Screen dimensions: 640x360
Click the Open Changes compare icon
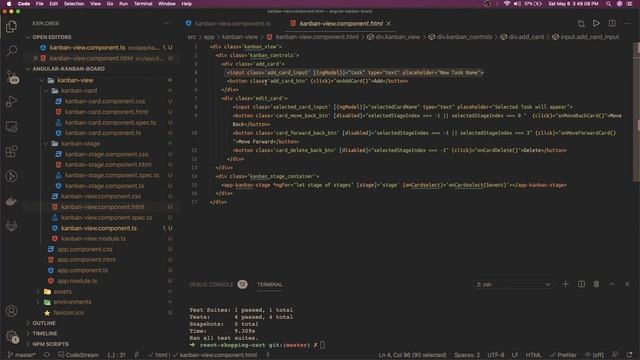[581, 23]
